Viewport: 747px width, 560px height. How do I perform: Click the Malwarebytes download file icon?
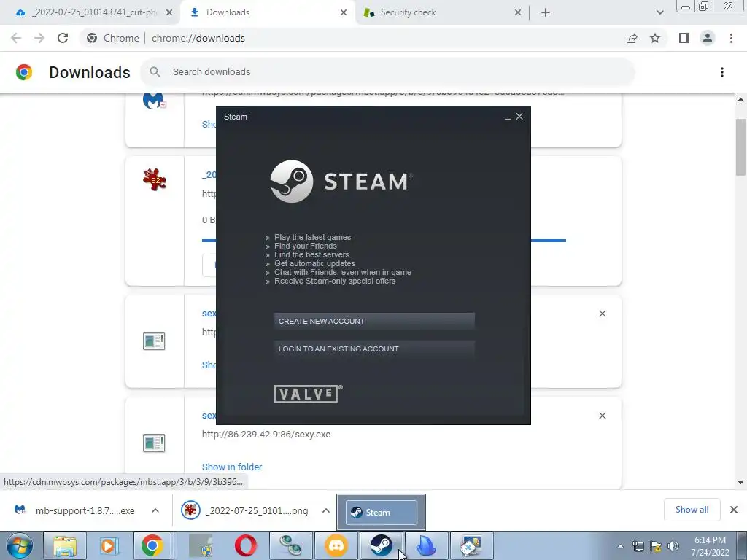click(154, 100)
